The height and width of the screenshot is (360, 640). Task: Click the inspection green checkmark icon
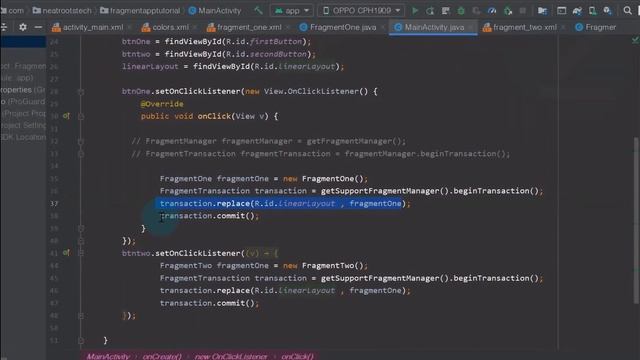click(635, 40)
